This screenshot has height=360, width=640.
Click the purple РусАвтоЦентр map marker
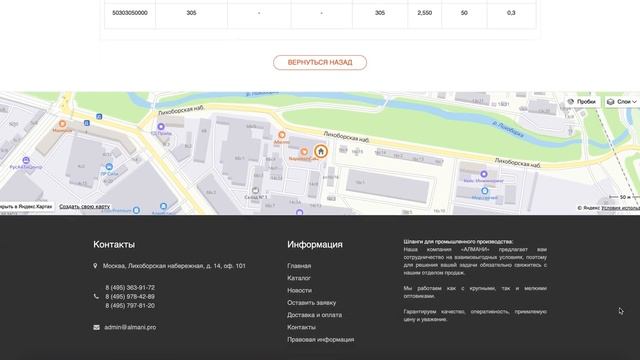tap(26, 160)
